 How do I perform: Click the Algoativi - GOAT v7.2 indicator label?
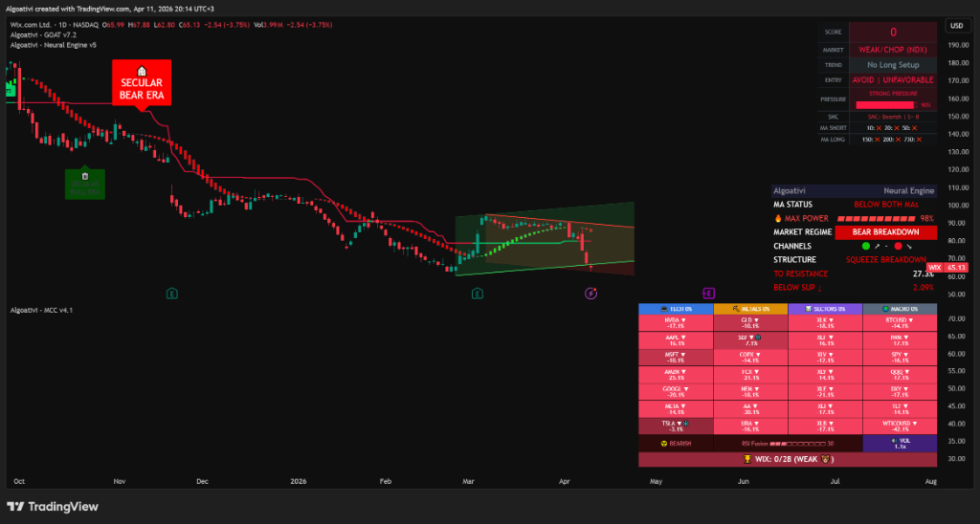click(43, 35)
